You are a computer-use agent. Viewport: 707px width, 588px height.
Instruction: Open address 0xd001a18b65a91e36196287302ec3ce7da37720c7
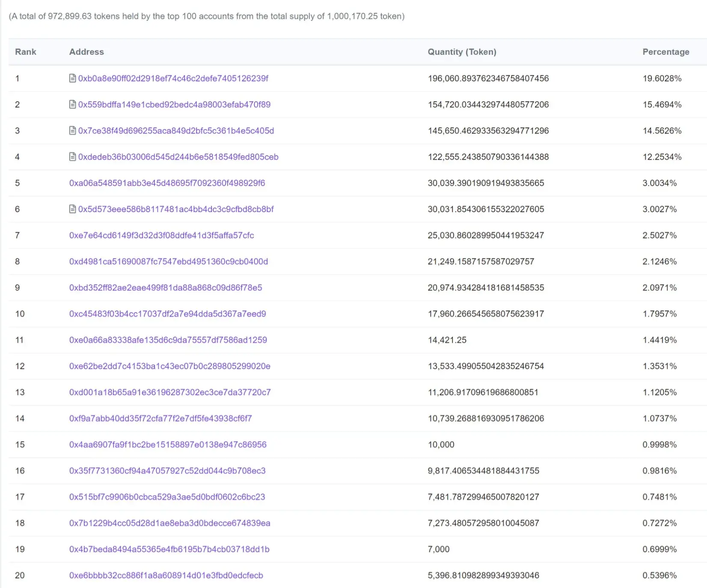click(170, 392)
